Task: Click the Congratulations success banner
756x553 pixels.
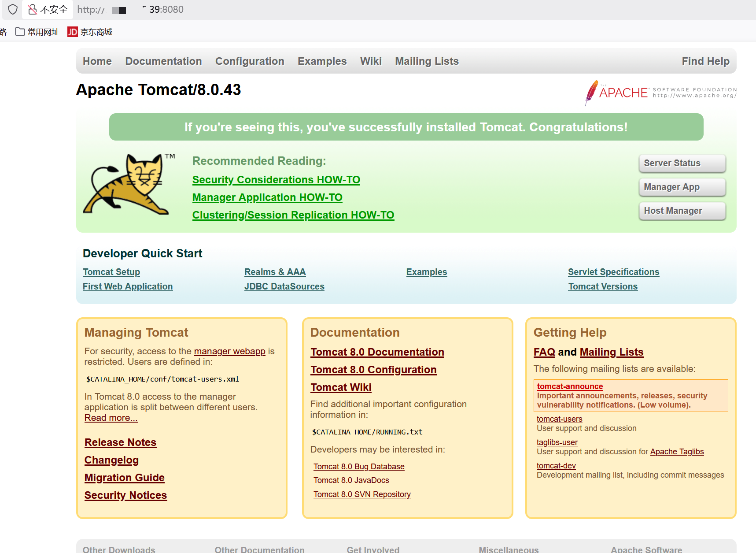Action: (406, 127)
